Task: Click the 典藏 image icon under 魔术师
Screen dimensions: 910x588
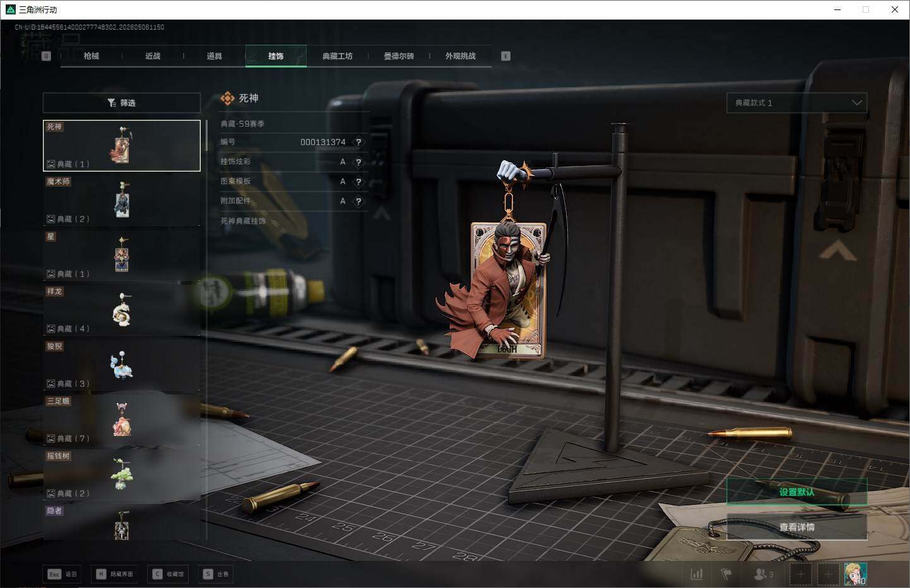Action: (51, 220)
